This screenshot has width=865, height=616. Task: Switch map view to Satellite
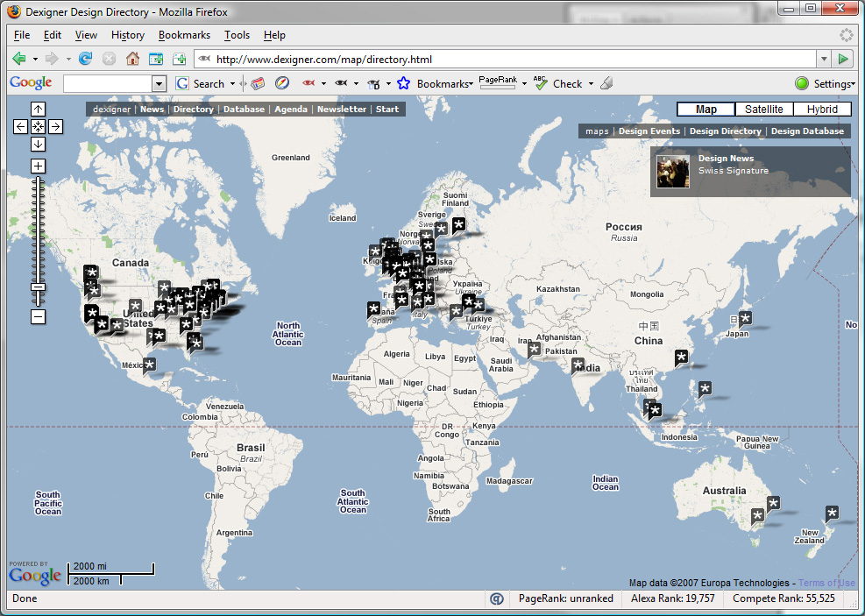(764, 110)
